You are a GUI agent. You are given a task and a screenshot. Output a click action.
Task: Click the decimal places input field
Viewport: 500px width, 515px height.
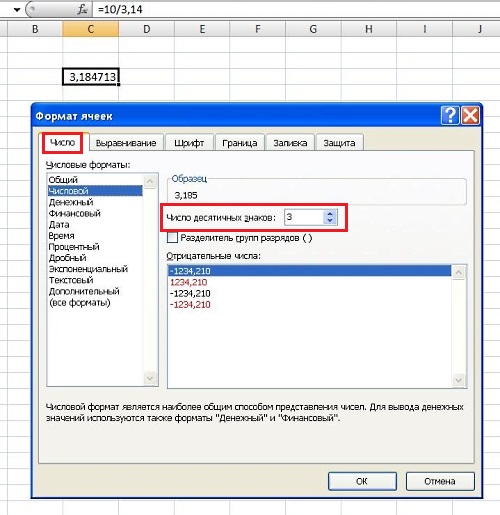pos(304,217)
